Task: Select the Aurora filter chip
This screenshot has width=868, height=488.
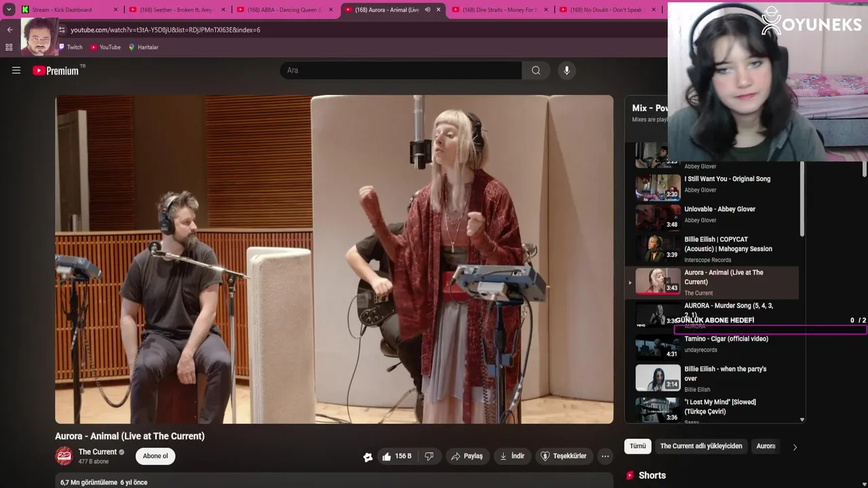Action: [x=766, y=446]
